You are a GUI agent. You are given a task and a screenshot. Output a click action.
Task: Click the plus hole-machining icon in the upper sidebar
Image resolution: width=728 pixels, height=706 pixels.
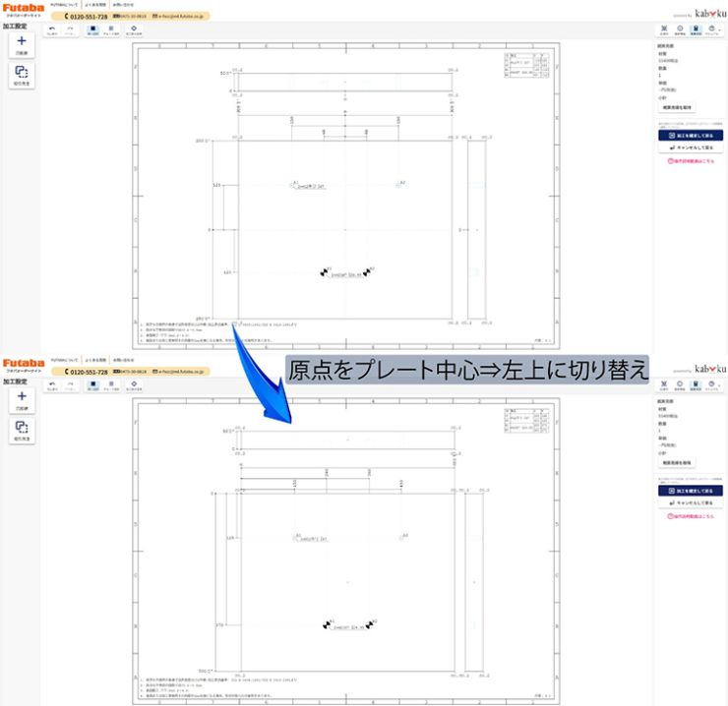click(22, 44)
